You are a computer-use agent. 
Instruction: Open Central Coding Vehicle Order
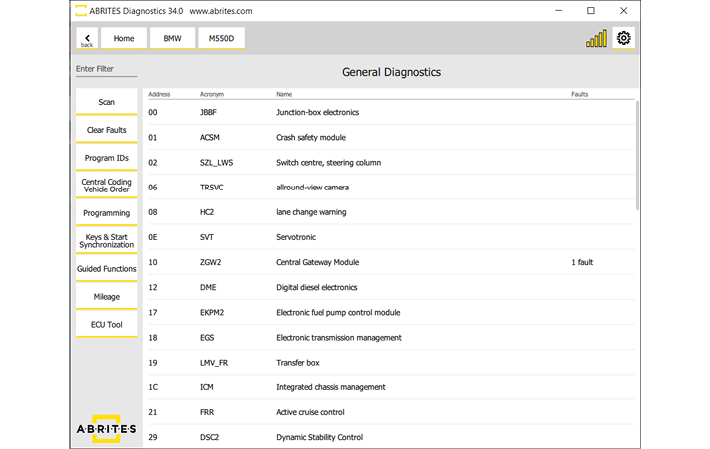[106, 186]
